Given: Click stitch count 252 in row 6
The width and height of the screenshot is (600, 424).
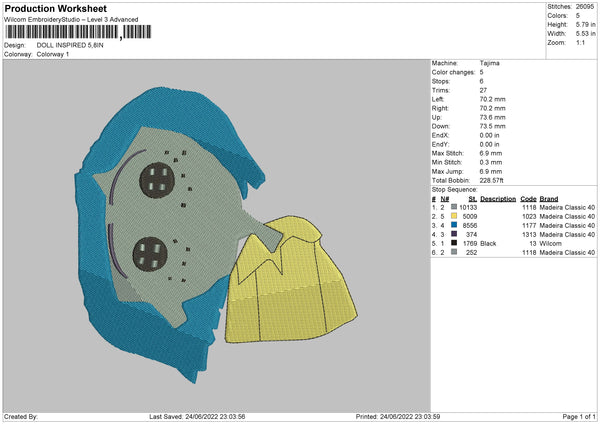Looking at the screenshot, I should [471, 253].
